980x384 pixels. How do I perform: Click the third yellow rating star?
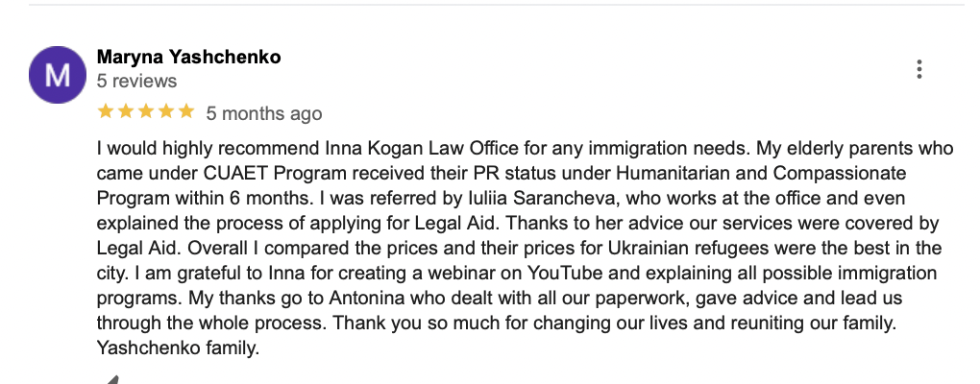click(146, 112)
